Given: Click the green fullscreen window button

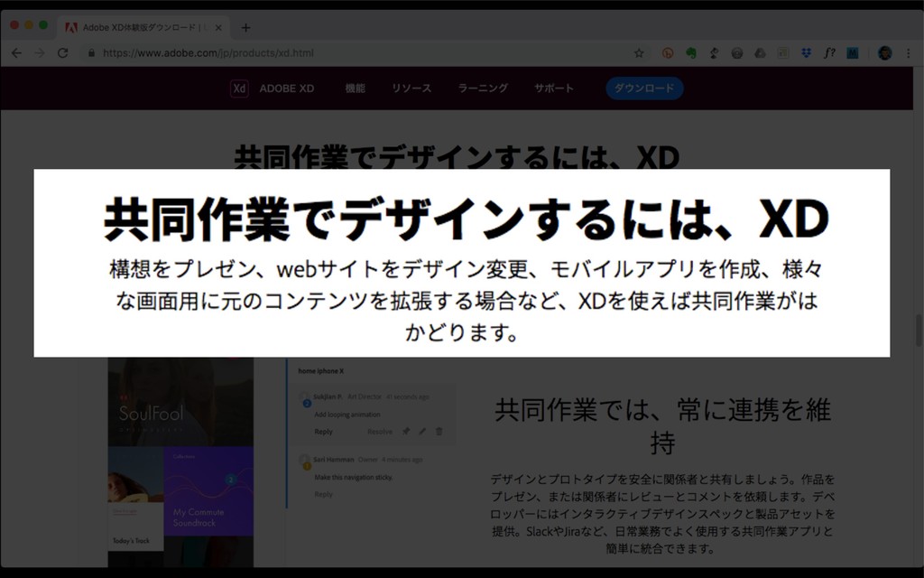Looking at the screenshot, I should tap(43, 25).
